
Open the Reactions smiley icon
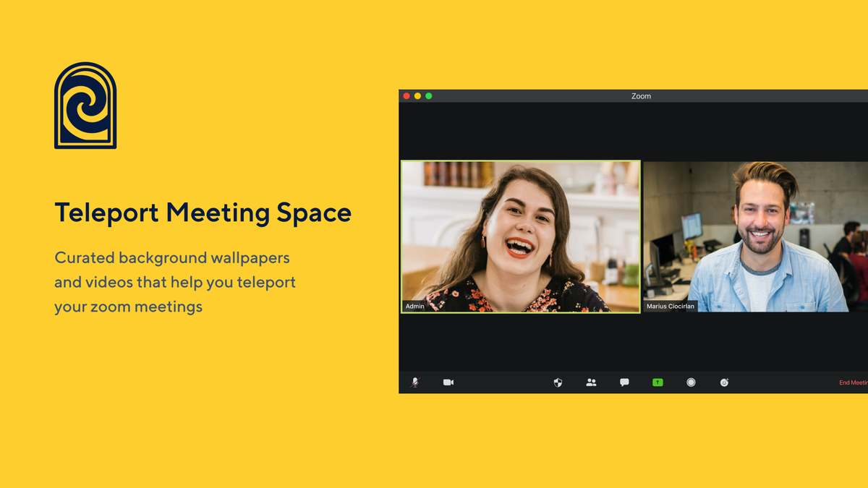(724, 382)
